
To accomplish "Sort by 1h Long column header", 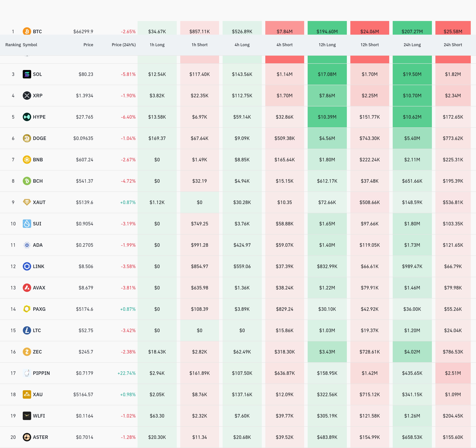I will click(157, 45).
